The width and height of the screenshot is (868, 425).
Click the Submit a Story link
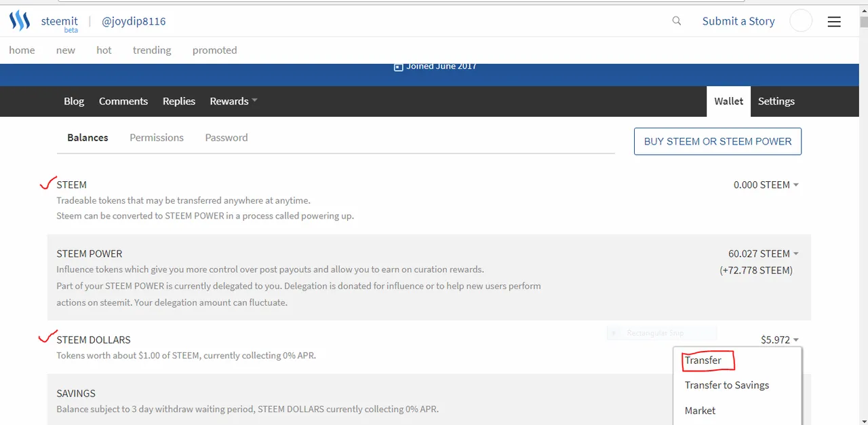(738, 21)
